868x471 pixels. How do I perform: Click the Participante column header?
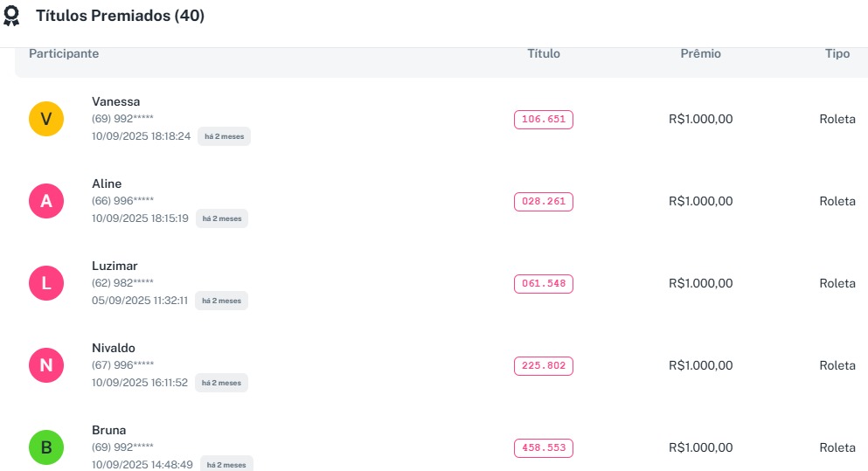point(64,53)
